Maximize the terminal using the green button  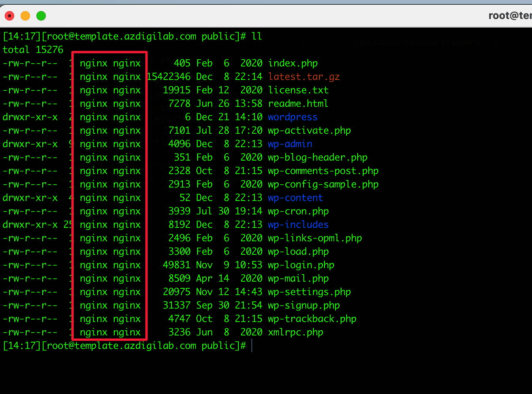point(41,16)
